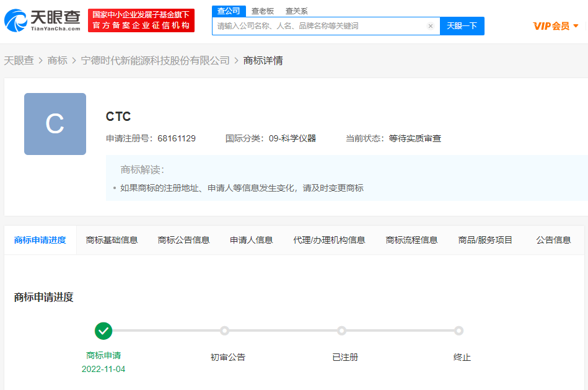The image size is (588, 390).
Task: Open the VIP会员 dropdown menu
Action: click(x=556, y=26)
